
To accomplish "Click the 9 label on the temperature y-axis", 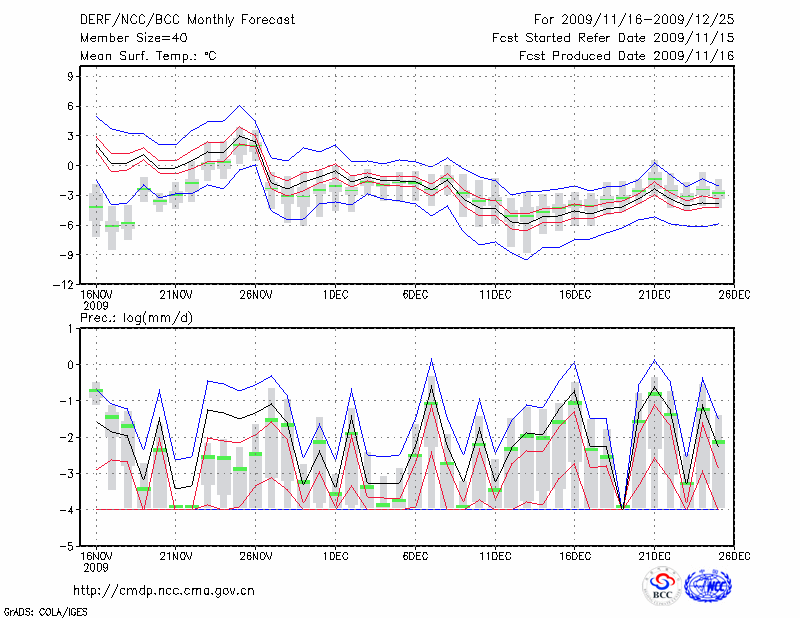I will coord(71,76).
